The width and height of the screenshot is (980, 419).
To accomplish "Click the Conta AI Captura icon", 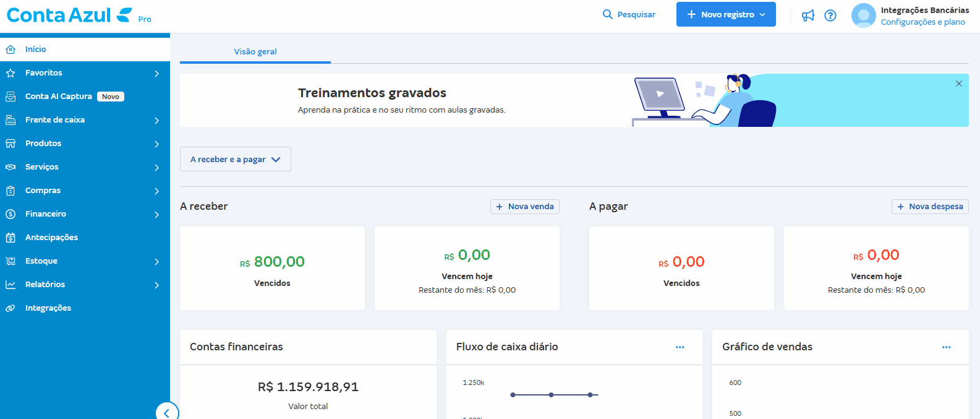I will pos(11,97).
